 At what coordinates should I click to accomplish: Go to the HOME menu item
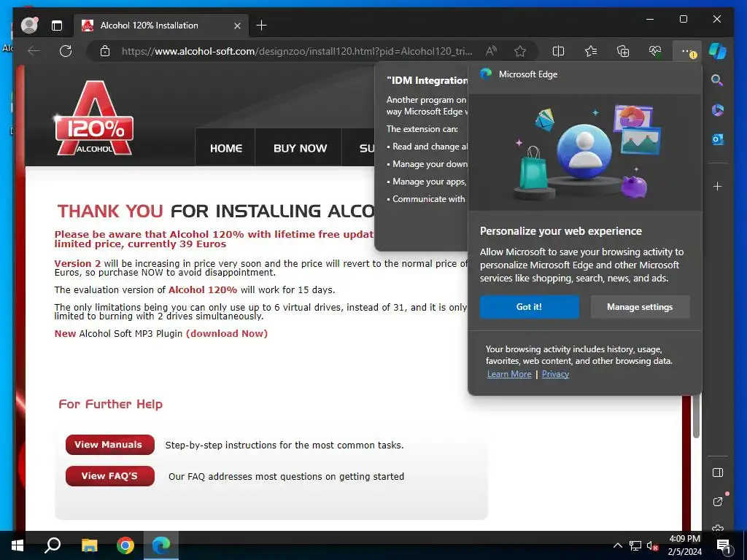pos(226,148)
